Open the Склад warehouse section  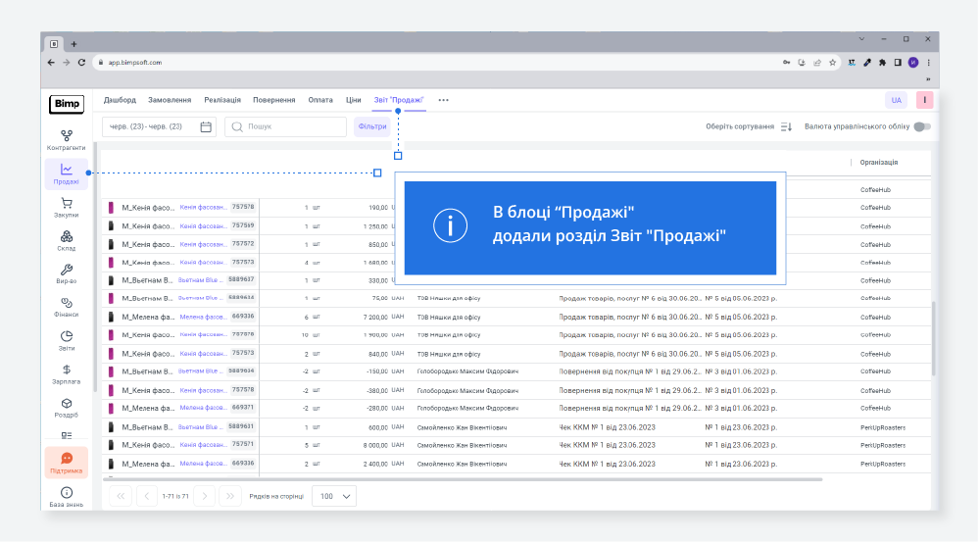pyautogui.click(x=66, y=240)
